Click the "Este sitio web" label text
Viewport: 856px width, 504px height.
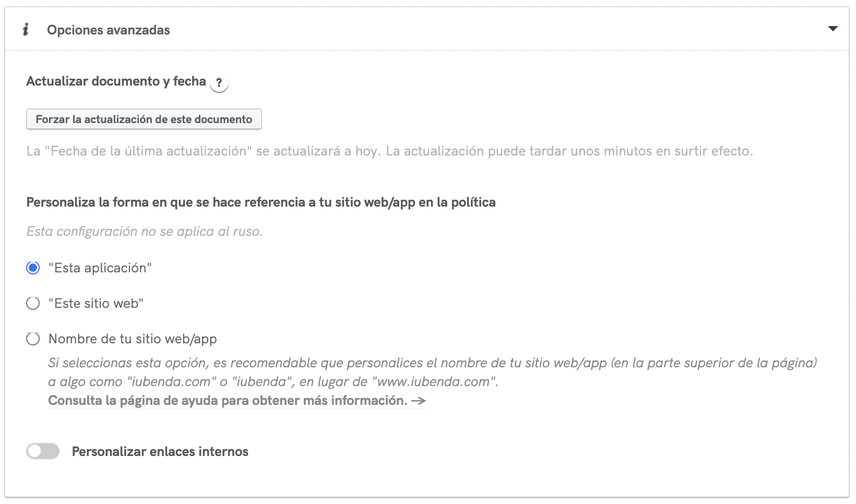96,304
